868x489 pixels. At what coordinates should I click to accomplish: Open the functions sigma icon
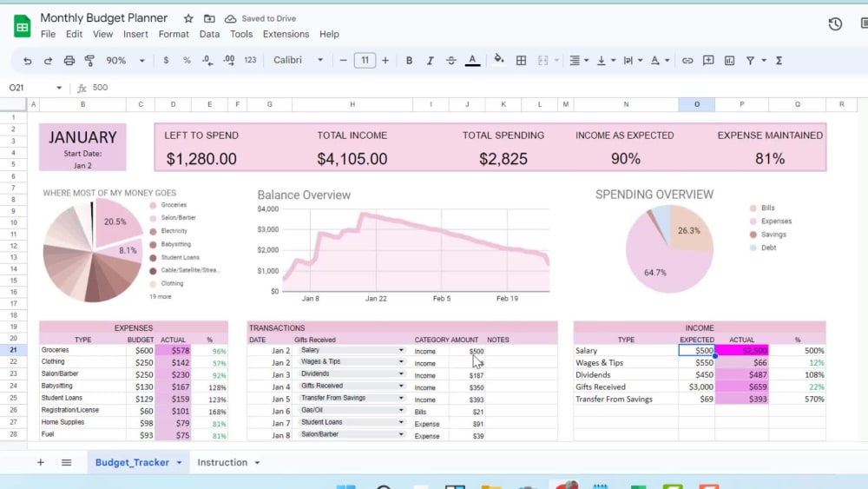pyautogui.click(x=779, y=60)
